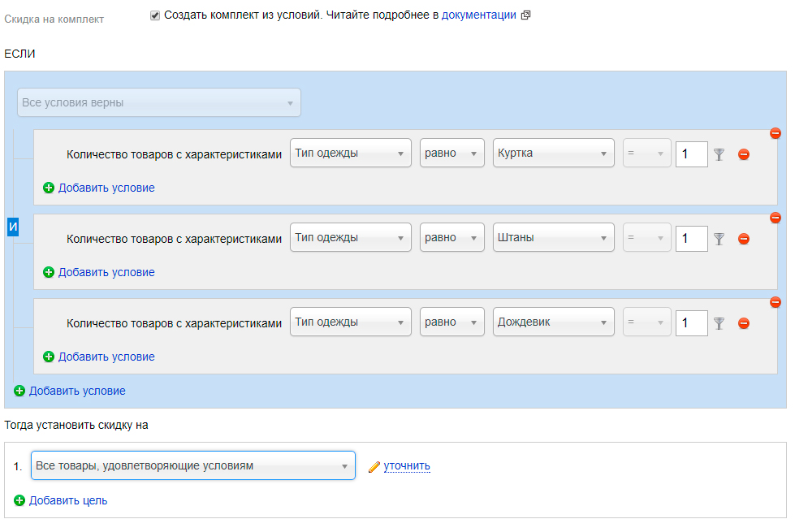Expand the Все товары, удовлетворяющие условиям dropdown

[x=193, y=465]
